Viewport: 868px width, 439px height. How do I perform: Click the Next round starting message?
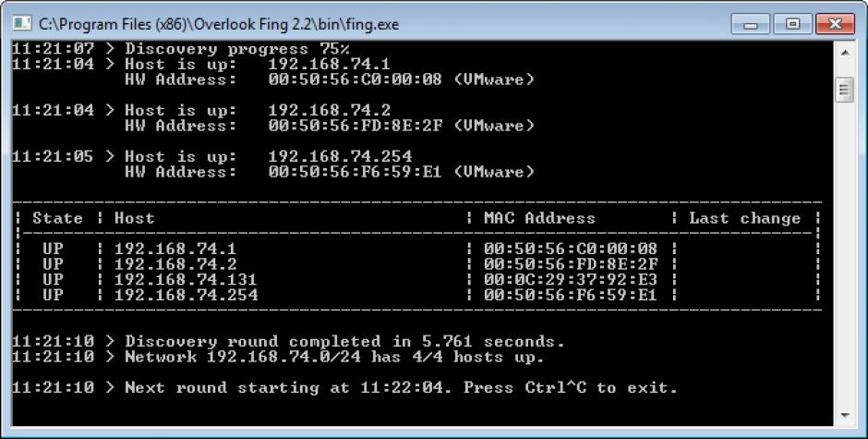(344, 387)
